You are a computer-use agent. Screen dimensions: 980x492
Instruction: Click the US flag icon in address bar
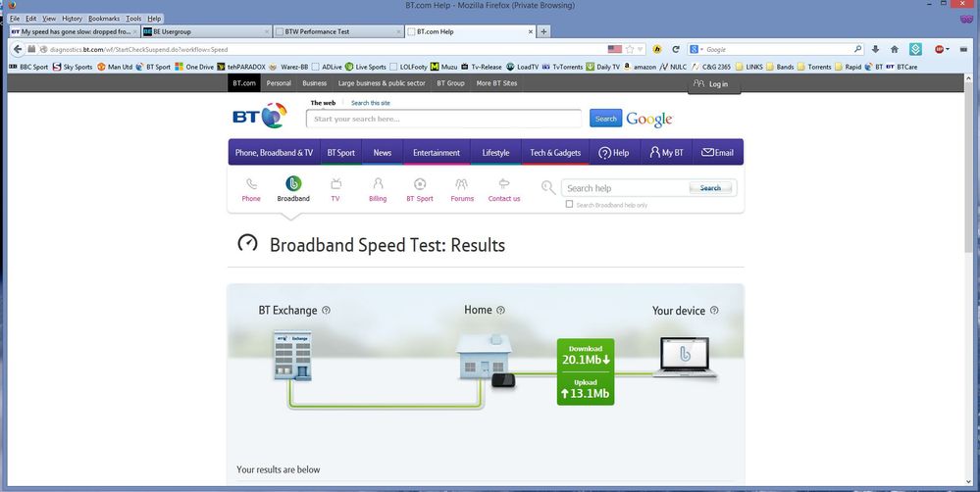pos(615,49)
